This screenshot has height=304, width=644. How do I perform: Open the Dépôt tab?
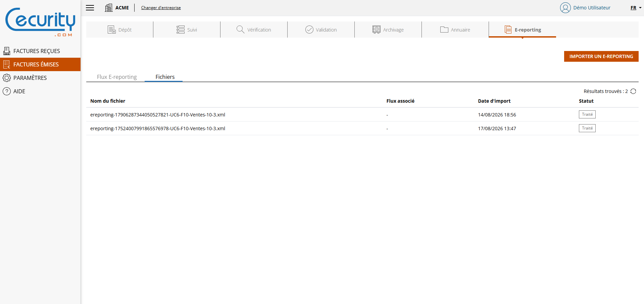(119, 30)
